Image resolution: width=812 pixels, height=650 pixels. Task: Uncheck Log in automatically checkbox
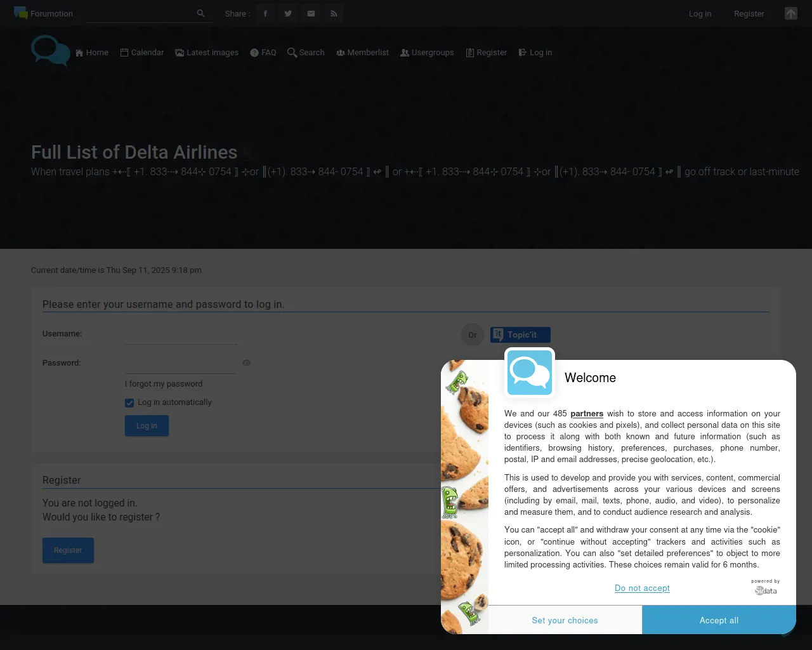129,403
